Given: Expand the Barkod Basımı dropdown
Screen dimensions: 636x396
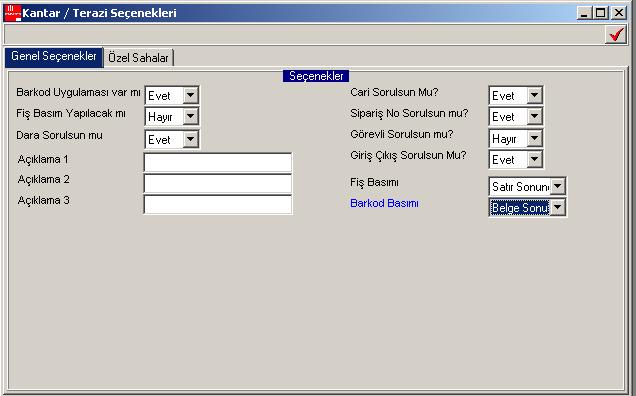Looking at the screenshot, I should click(x=558, y=208).
